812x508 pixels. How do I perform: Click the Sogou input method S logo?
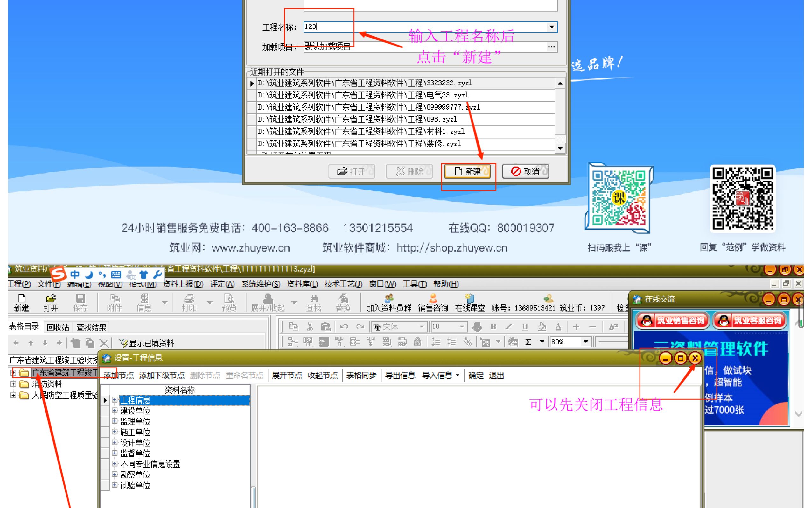(x=59, y=274)
